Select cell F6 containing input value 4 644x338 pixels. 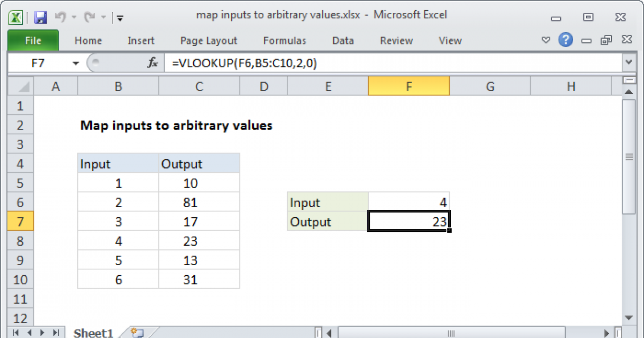[409, 203]
